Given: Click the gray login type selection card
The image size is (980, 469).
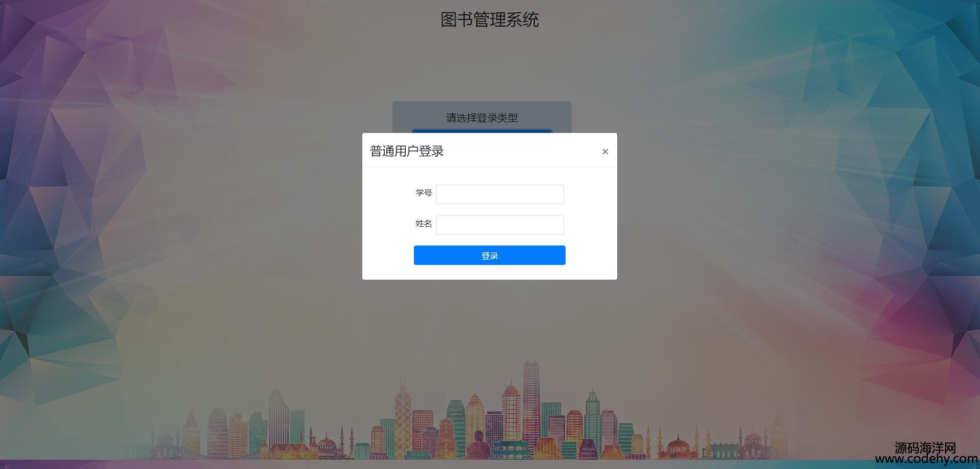Looking at the screenshot, I should tap(482, 117).
